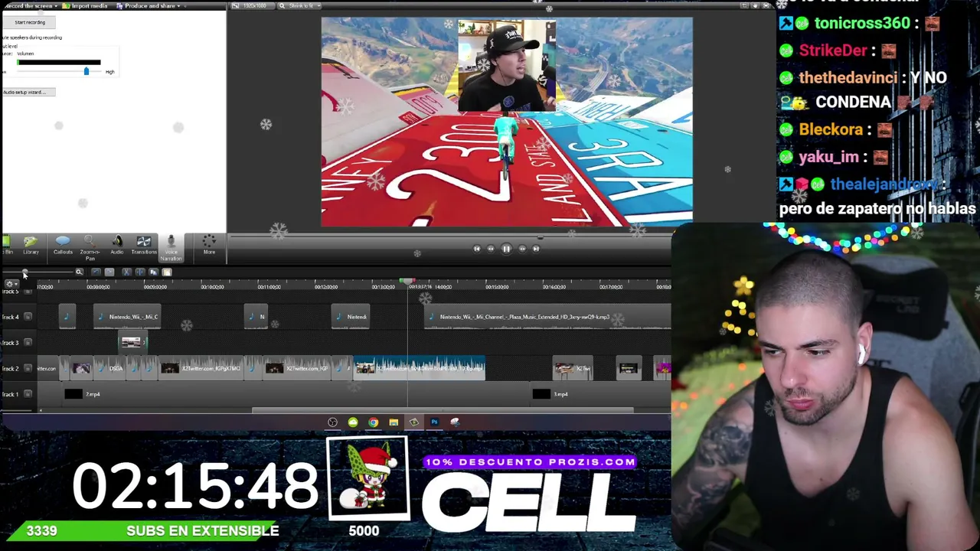
Task: Click the split clip tool
Action: pos(140,272)
